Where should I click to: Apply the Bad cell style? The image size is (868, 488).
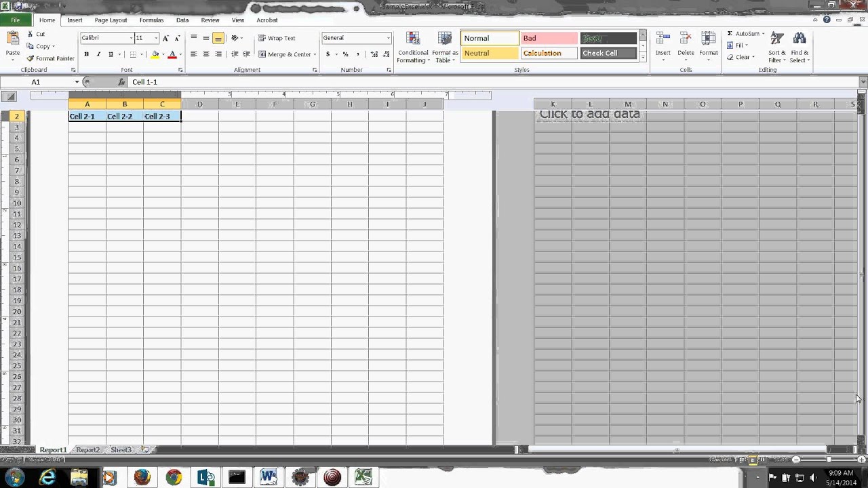(549, 38)
